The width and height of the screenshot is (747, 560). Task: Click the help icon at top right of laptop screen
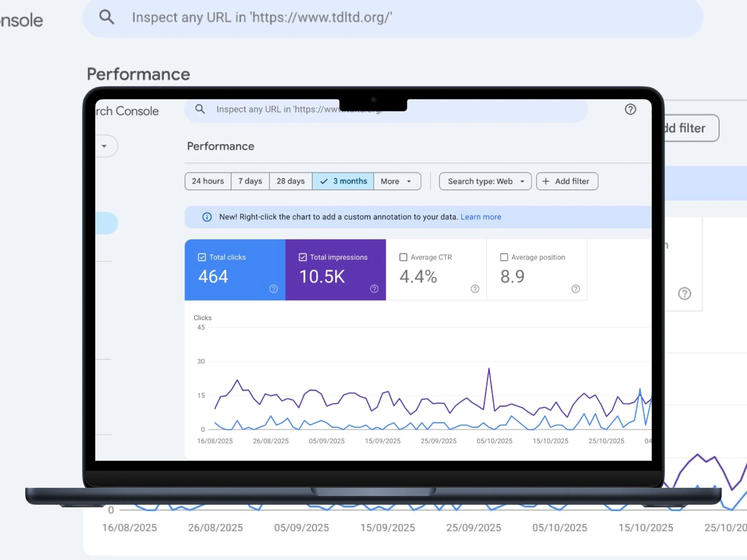(630, 109)
